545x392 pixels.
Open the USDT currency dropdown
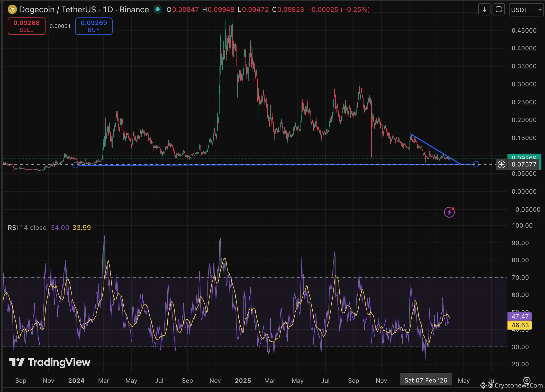point(526,10)
